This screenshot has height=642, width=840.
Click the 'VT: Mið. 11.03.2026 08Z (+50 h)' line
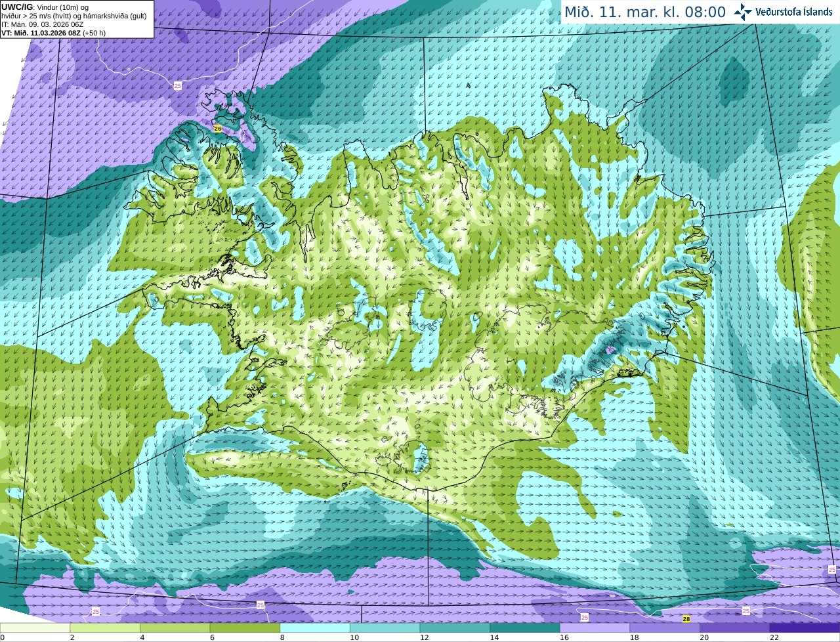[53, 33]
